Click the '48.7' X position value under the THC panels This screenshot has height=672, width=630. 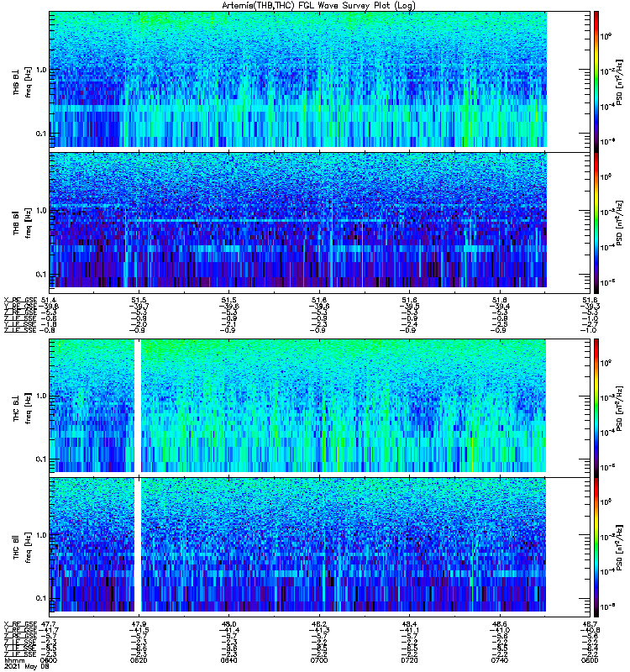[591, 624]
